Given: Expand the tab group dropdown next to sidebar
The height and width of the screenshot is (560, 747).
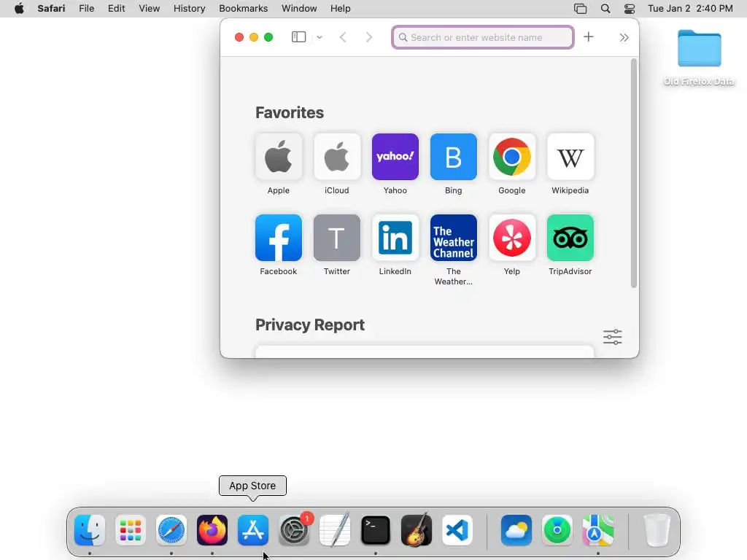Looking at the screenshot, I should tap(320, 37).
